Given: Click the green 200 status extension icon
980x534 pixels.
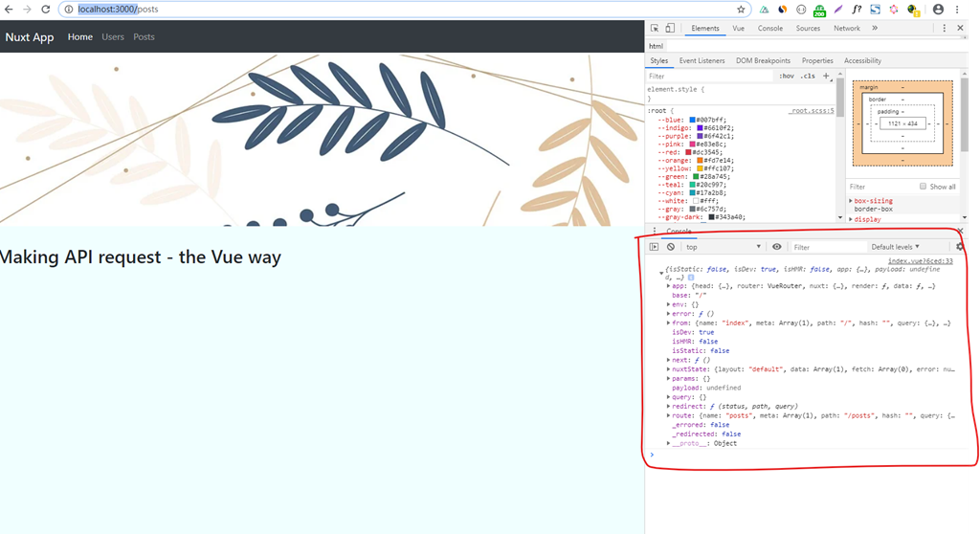Looking at the screenshot, I should click(819, 10).
